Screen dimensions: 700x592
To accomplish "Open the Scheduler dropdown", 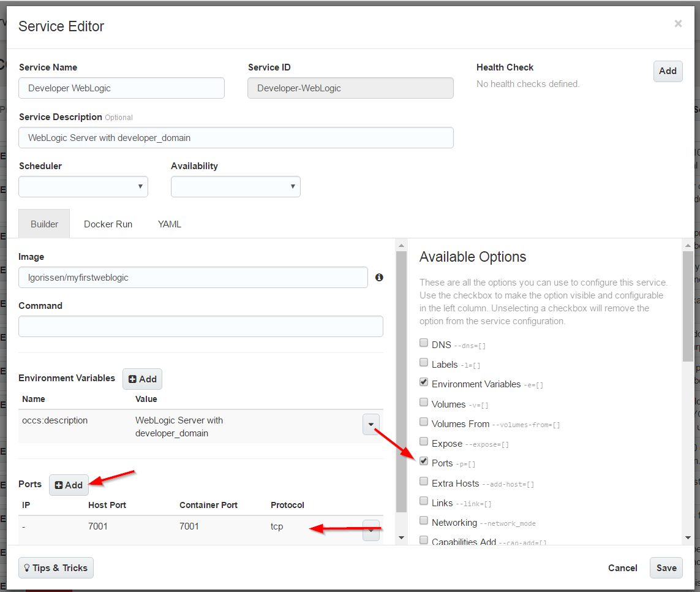I will pos(83,186).
